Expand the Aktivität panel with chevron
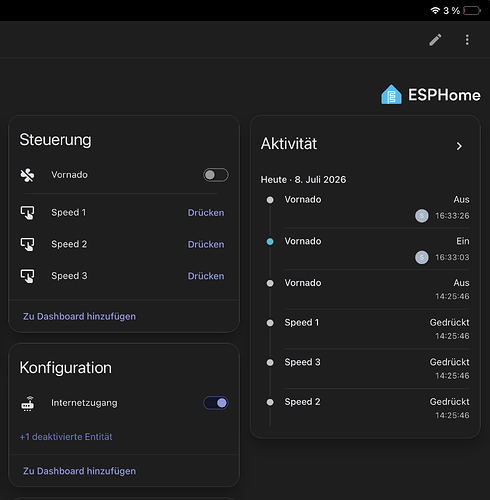 (x=459, y=146)
